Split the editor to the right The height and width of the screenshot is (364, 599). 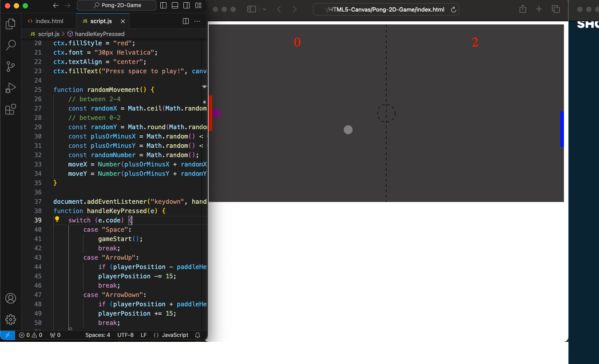click(186, 21)
